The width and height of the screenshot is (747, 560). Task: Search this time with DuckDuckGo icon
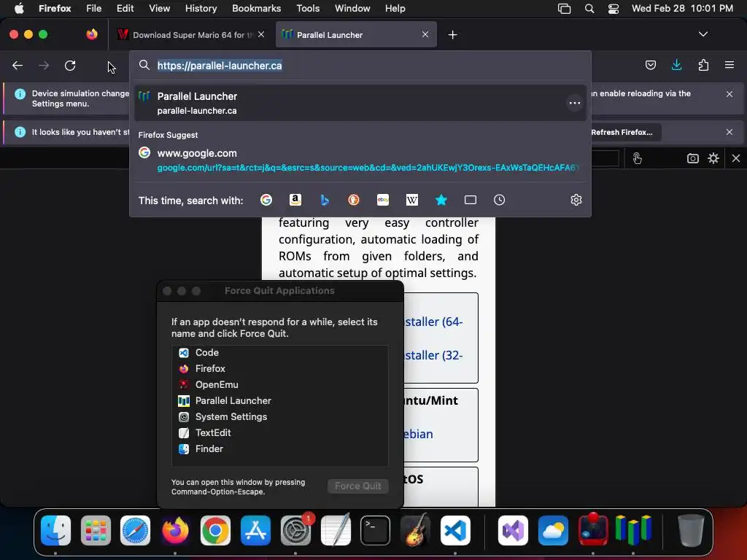[x=354, y=200]
